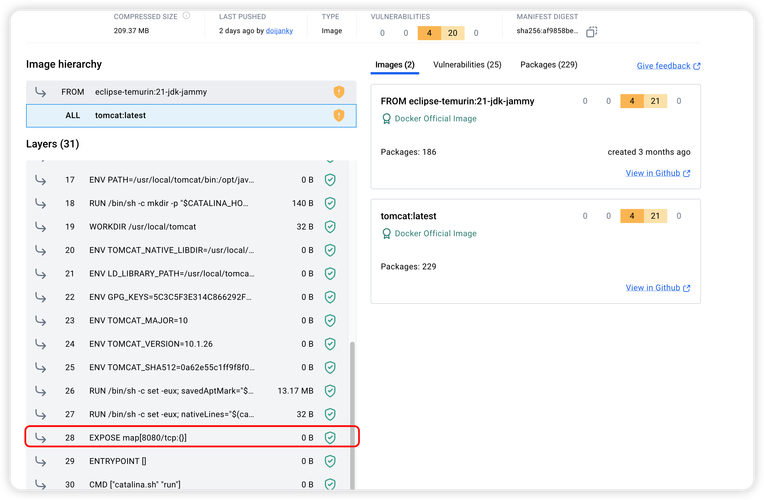764x500 pixels.
Task: Select layer 19 WORKDIR /usr/local/tomcat
Action: pos(188,227)
